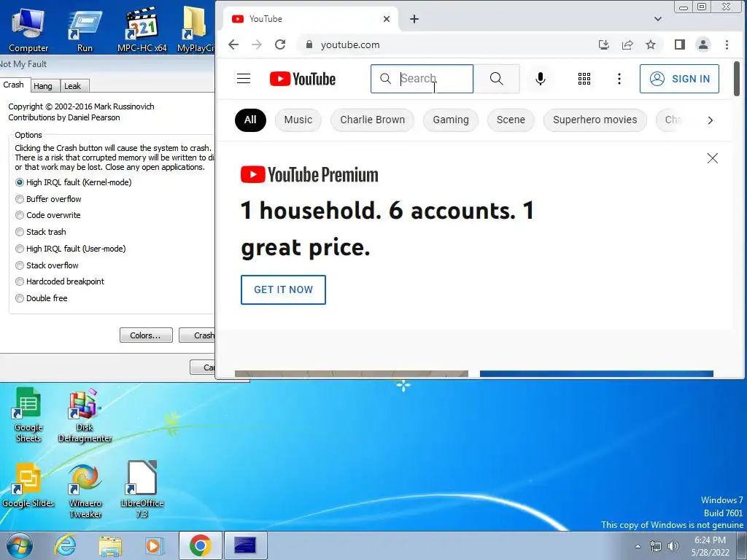Screen dimensions: 747x560
Task: Select High IRQL fault (User-mode) option
Action: (71, 249)
